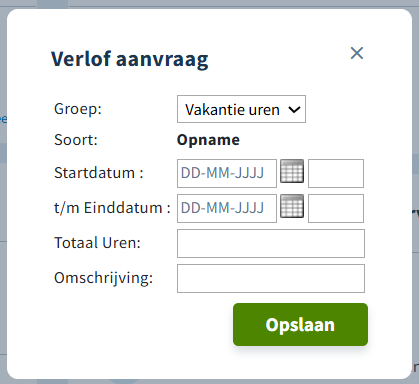Image resolution: width=419 pixels, height=384 pixels.
Task: Focus the Startdatum DD-MM-JJJJ date field
Action: 227,173
